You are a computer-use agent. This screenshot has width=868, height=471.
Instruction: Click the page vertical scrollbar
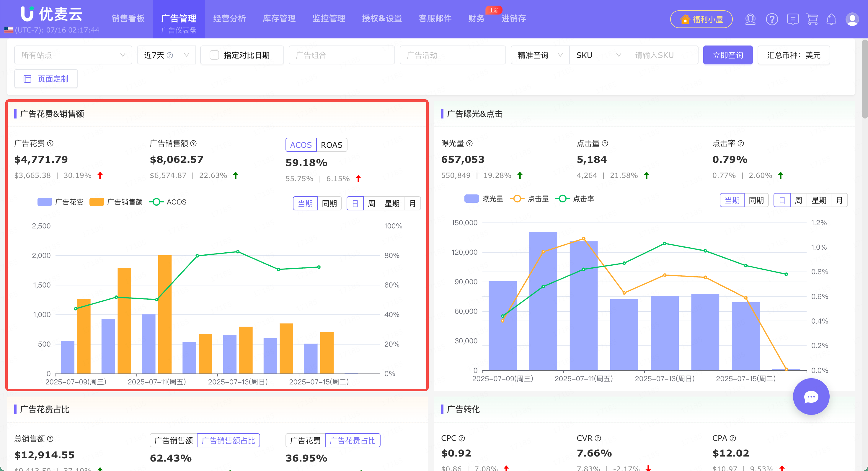(x=865, y=79)
